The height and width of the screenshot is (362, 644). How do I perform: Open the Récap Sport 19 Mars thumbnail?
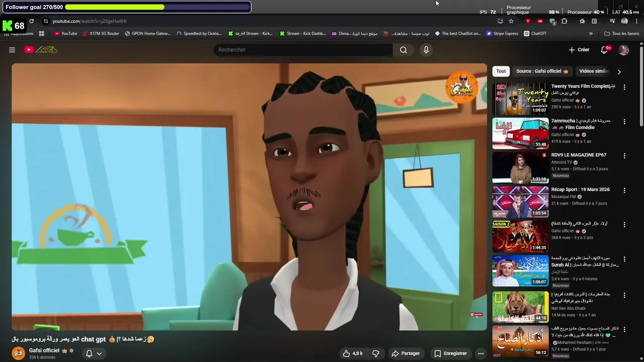[x=520, y=202]
